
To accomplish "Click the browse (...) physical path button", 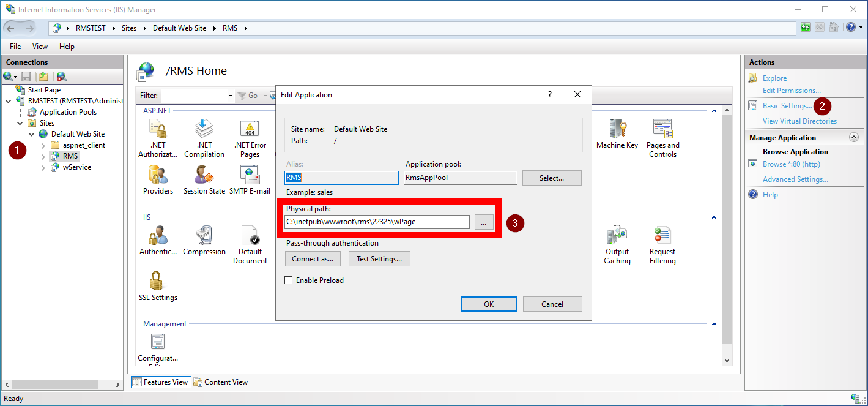I will tap(483, 222).
